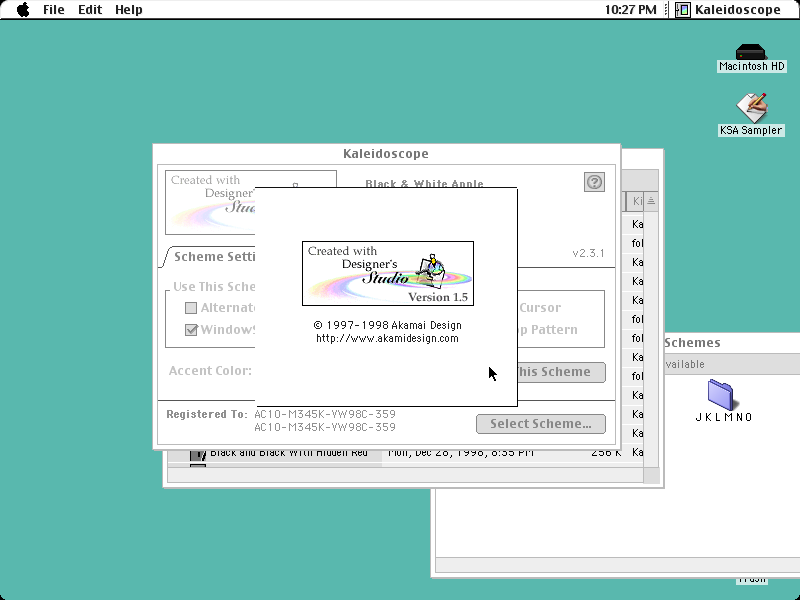The width and height of the screenshot is (800, 600).
Task: Click the Select Scheme... button
Action: click(541, 424)
